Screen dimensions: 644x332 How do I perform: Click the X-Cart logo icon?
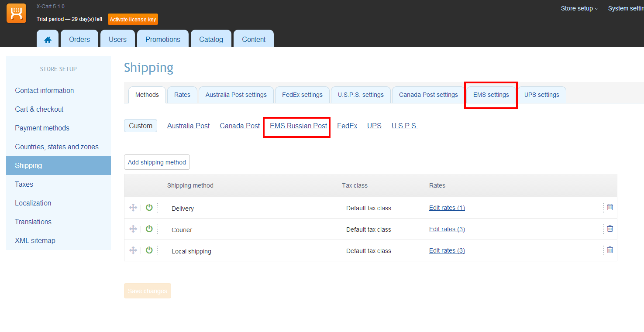(x=16, y=14)
